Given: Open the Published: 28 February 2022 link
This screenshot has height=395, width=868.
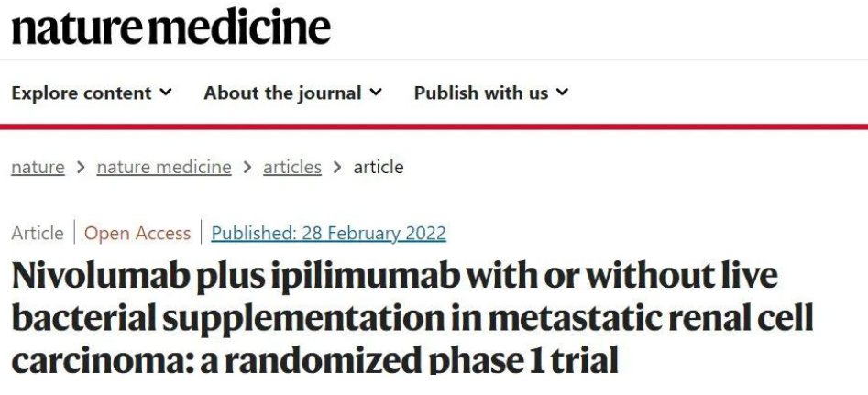Looking at the screenshot, I should pyautogui.click(x=328, y=233).
